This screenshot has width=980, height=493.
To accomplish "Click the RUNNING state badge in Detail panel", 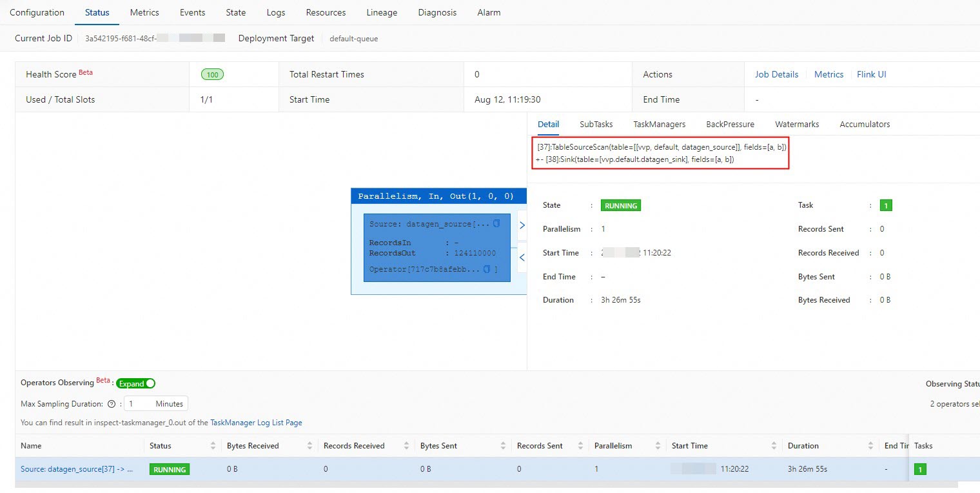I will [621, 206].
